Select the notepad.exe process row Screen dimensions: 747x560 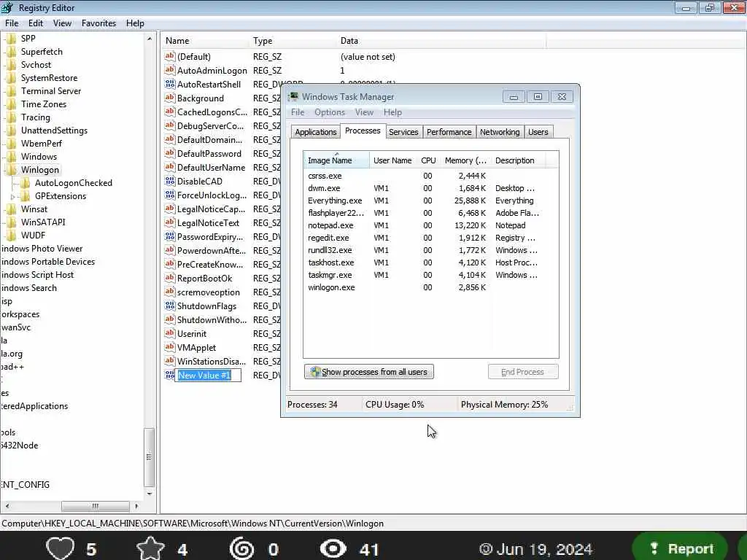430,225
